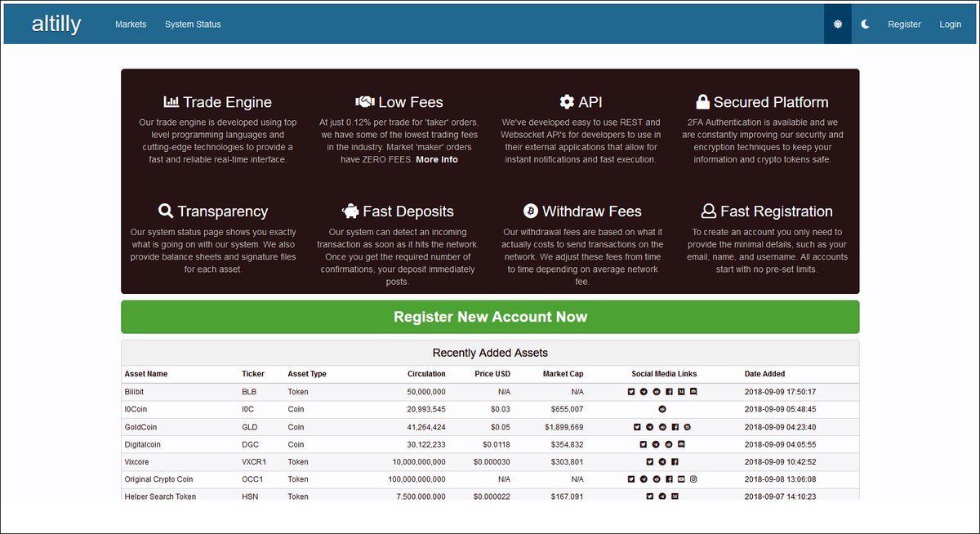Image resolution: width=980 pixels, height=534 pixels.
Task: Switch to light theme sun icon
Action: 837,24
